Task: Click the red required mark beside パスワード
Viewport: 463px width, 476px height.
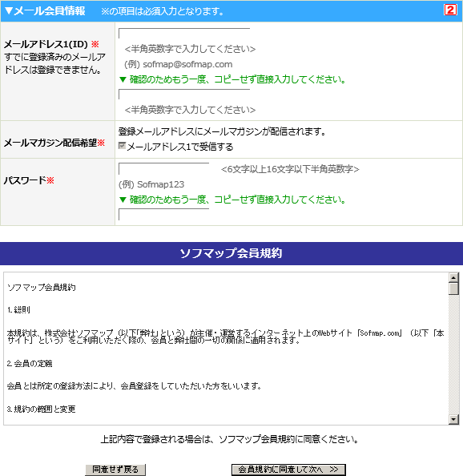Action: (50, 180)
